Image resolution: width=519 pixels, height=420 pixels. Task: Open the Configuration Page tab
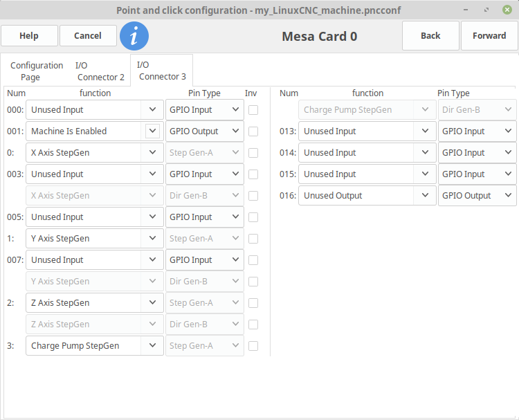point(37,71)
